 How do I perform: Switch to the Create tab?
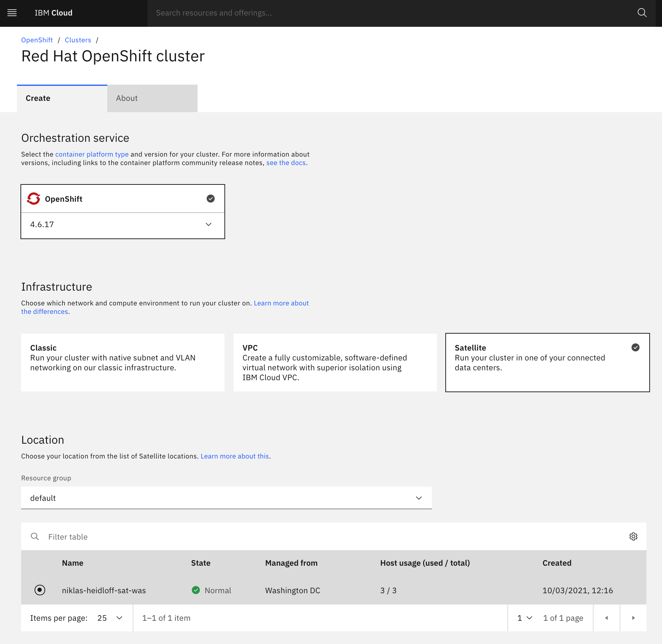coord(62,98)
